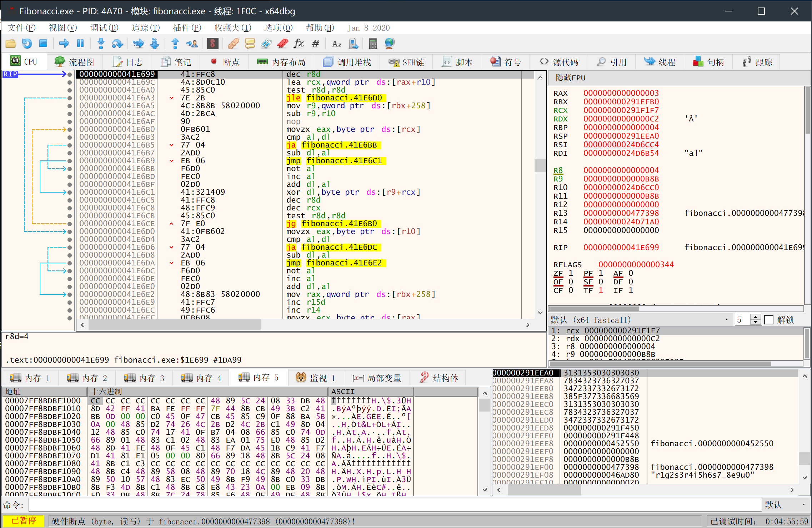Click the 命令 command input field

[395, 505]
